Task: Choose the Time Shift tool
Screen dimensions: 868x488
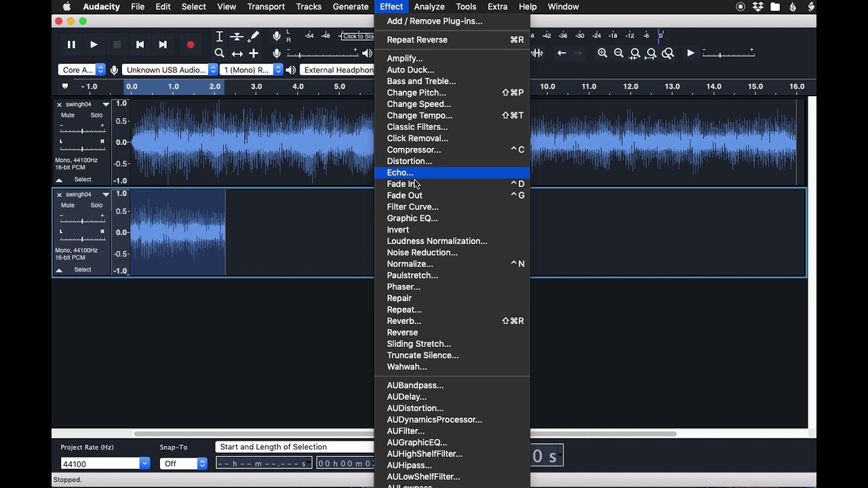Action: 237,54
